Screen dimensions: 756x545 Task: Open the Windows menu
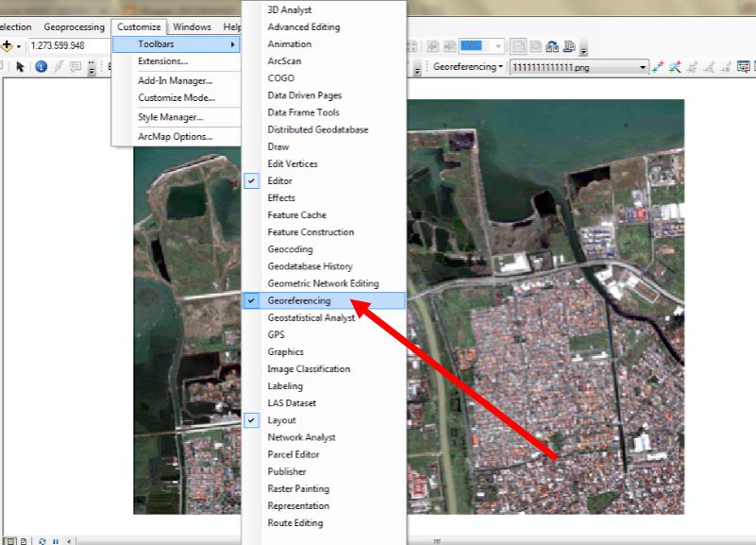coord(192,26)
